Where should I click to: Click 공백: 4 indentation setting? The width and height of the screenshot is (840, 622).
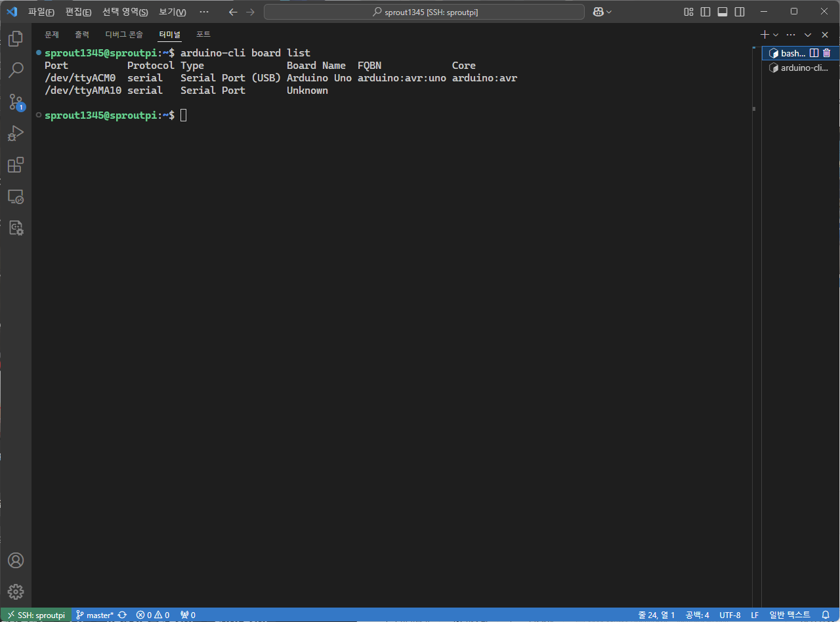tap(697, 615)
